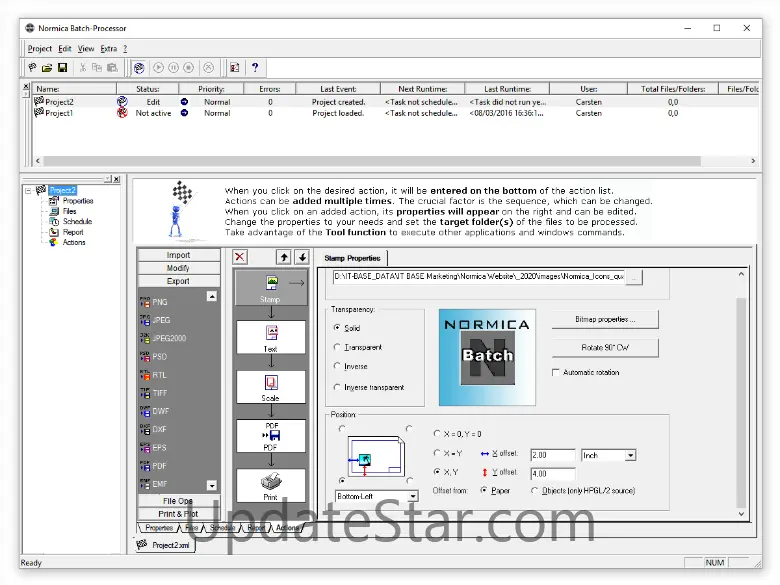Click the Export list down-arrow button
The width and height of the screenshot is (780, 585).
pos(211,486)
